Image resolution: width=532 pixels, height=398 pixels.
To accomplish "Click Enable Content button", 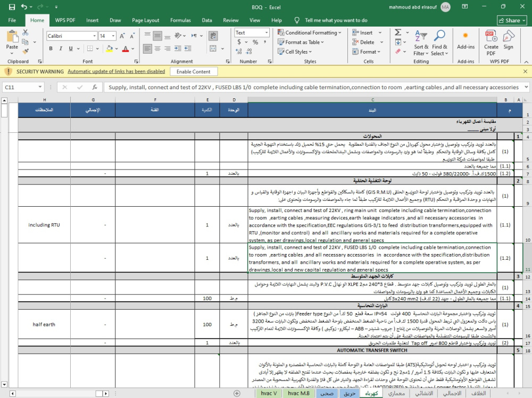I will pyautogui.click(x=194, y=72).
